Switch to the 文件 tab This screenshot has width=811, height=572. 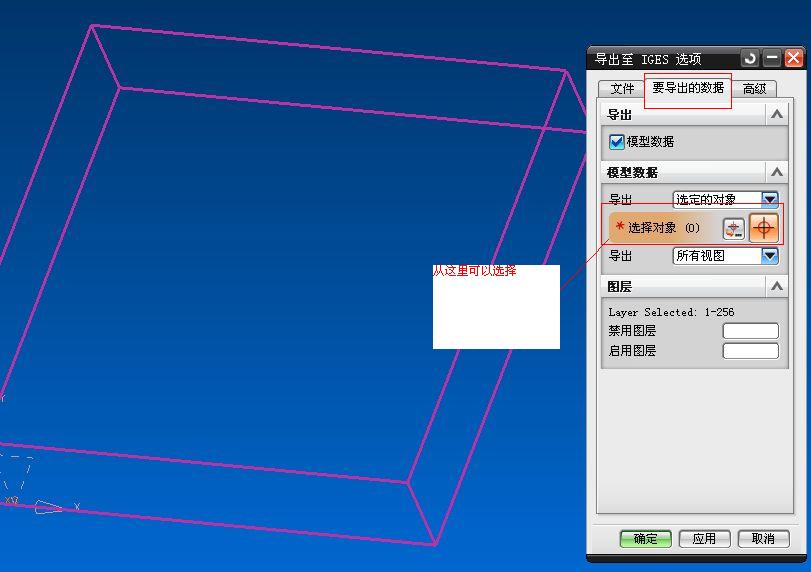[x=622, y=89]
